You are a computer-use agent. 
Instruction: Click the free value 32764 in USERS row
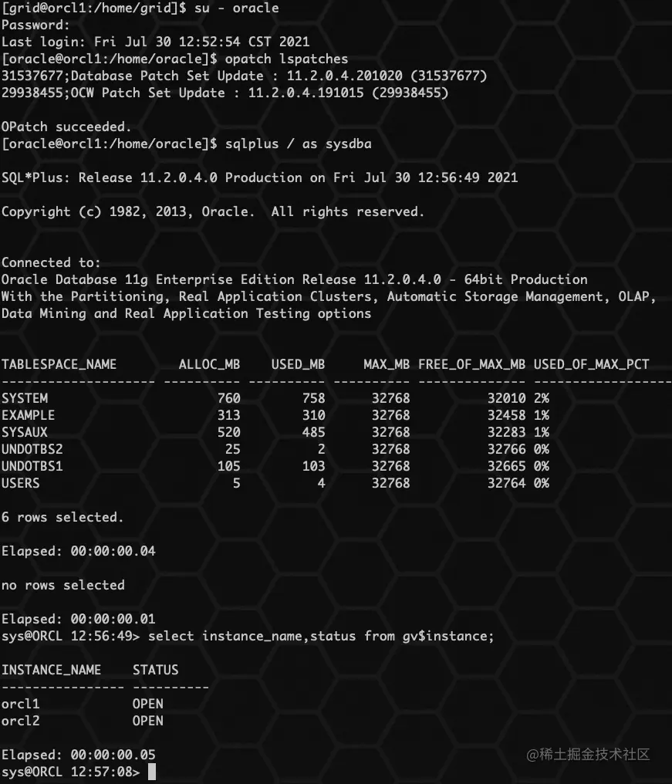pyautogui.click(x=506, y=484)
